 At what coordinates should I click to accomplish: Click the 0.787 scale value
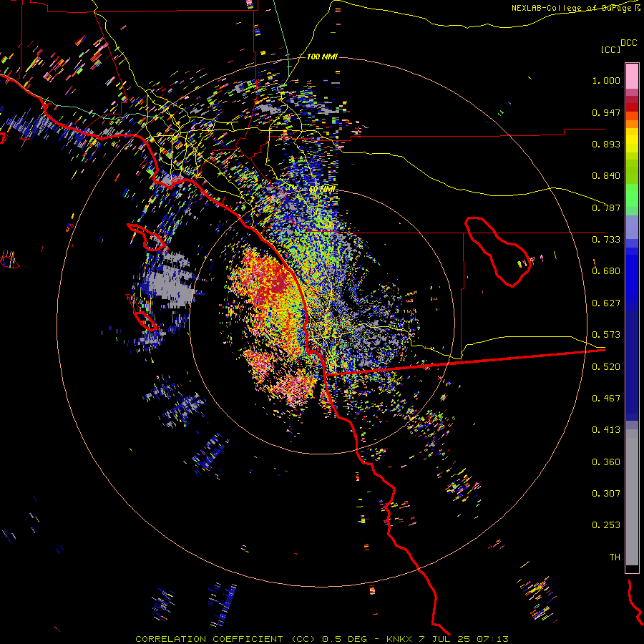(606, 208)
